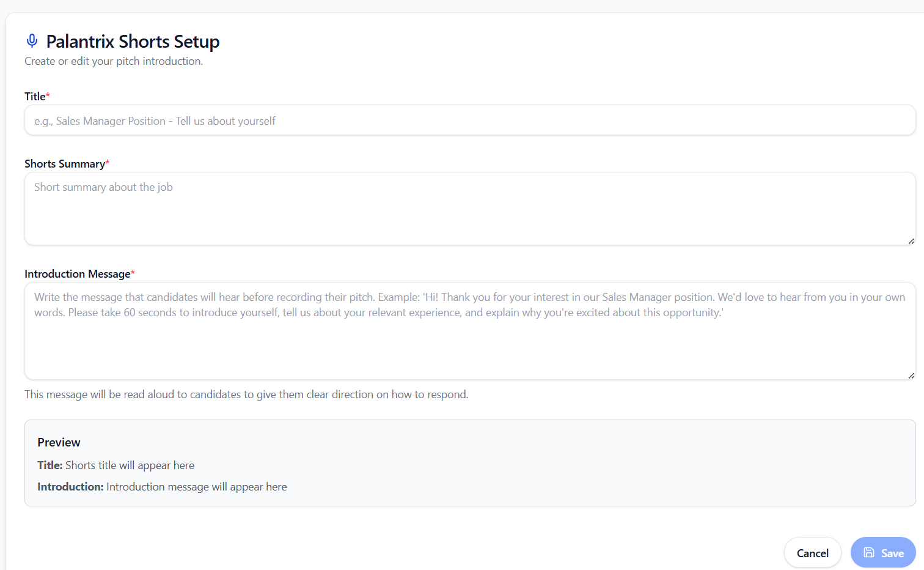Viewport: 924px width, 570px height.
Task: Click the Preview heading
Action: point(59,442)
